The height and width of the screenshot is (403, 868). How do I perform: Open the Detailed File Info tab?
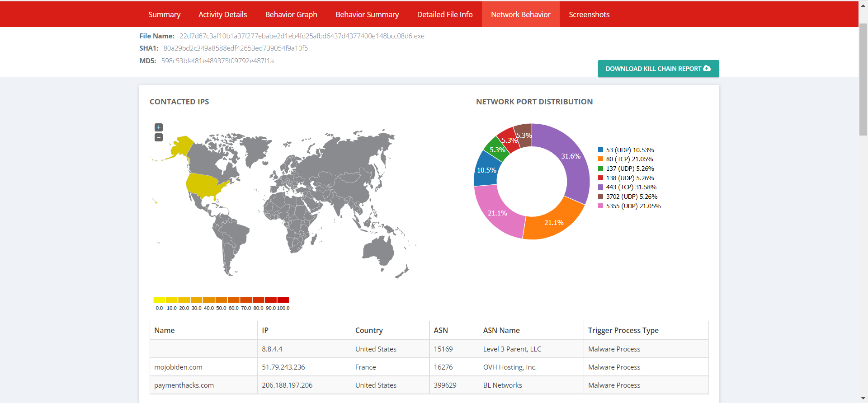(444, 14)
